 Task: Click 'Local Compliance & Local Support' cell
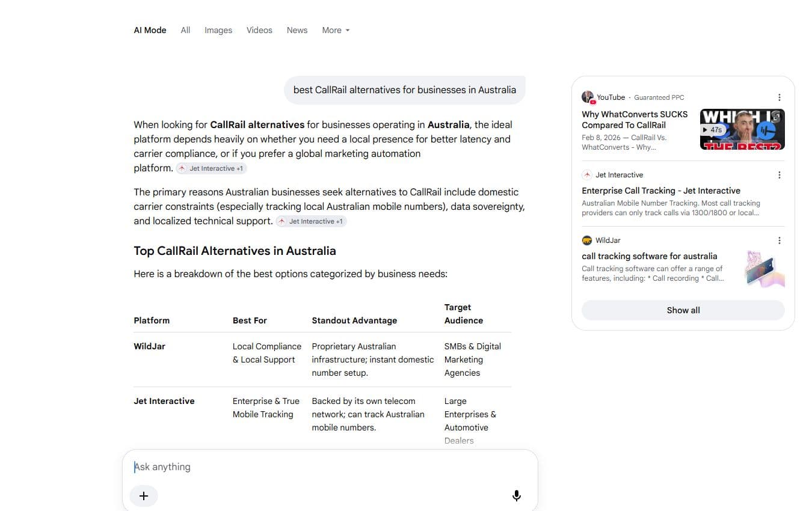pos(267,353)
